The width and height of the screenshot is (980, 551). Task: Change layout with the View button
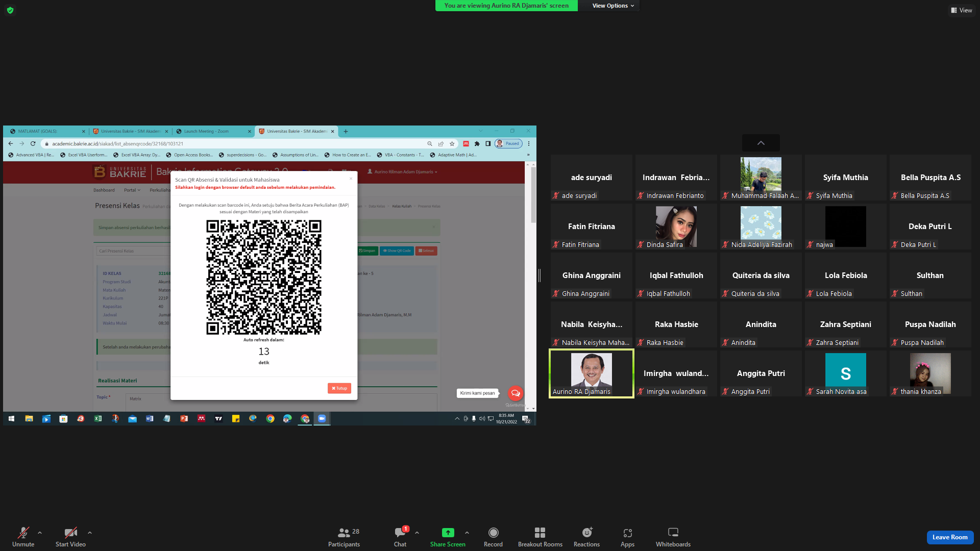click(962, 10)
